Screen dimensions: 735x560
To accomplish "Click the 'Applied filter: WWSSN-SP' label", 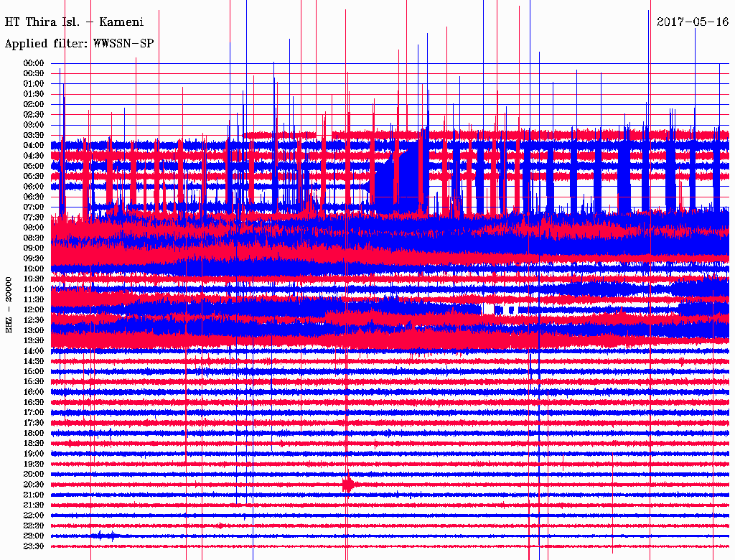I will tap(79, 44).
